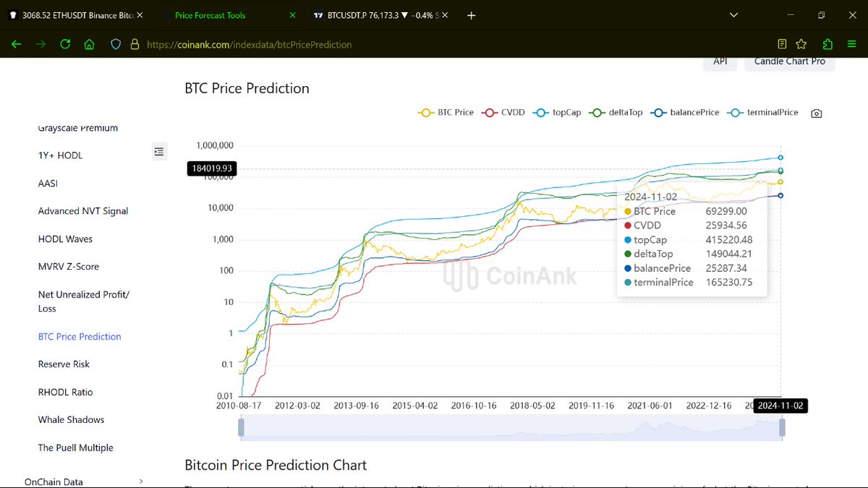
Task: Click the BTC Price Prediction heading
Action: (x=247, y=89)
